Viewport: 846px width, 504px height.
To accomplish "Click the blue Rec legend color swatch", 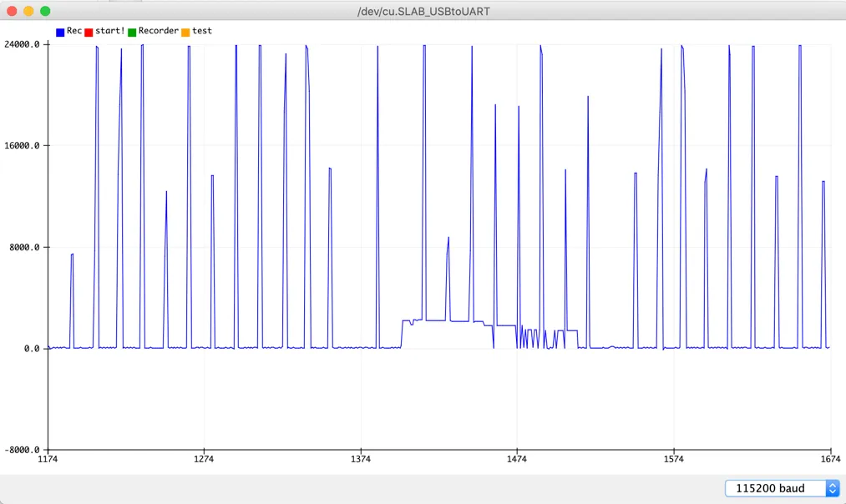I will [60, 33].
